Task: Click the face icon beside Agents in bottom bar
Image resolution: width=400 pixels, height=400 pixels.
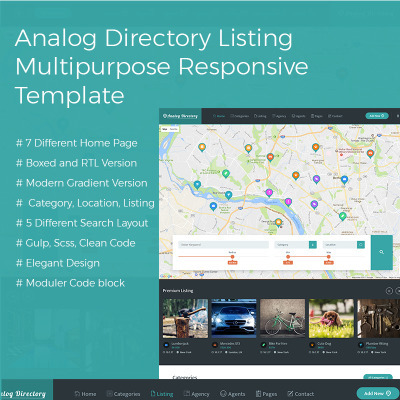Action: (x=223, y=393)
